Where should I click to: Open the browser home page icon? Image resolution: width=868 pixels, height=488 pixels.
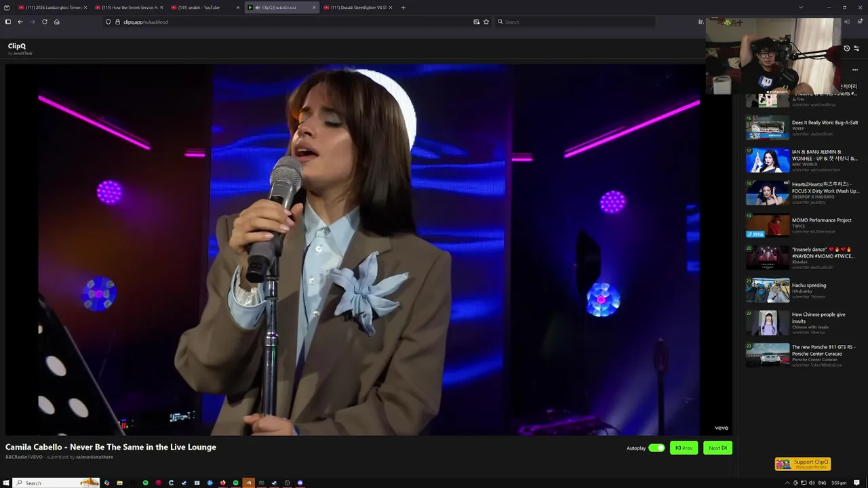click(x=57, y=22)
